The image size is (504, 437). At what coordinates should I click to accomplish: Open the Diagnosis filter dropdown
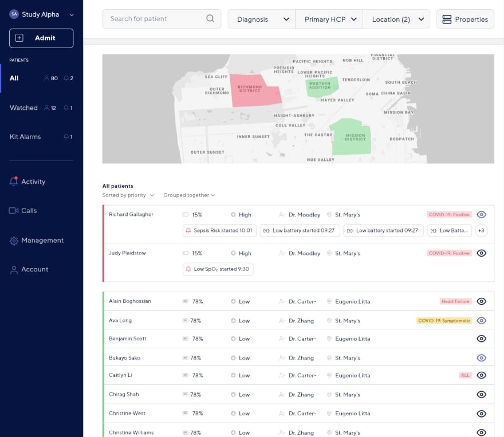pyautogui.click(x=262, y=19)
